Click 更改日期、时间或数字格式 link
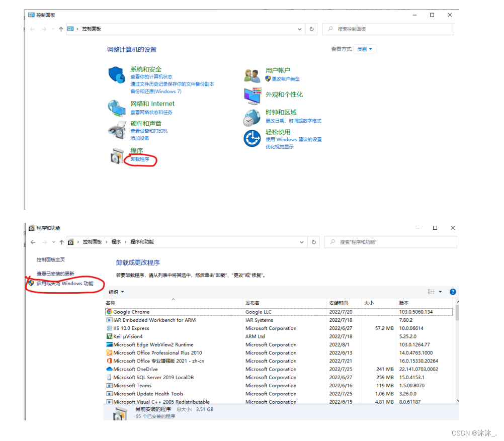Screen dimensions: 504x441 coord(293,121)
